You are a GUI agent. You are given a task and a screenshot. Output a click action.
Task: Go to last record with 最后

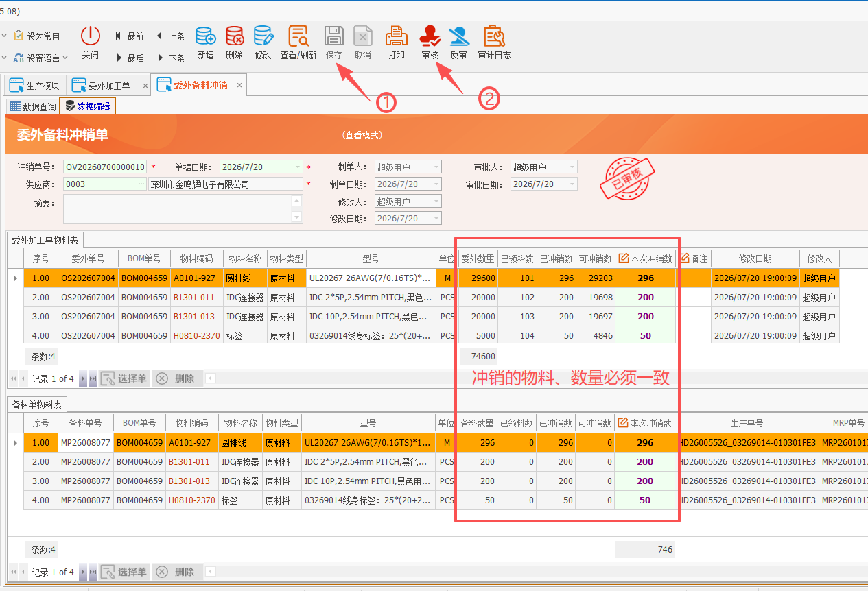tap(129, 58)
